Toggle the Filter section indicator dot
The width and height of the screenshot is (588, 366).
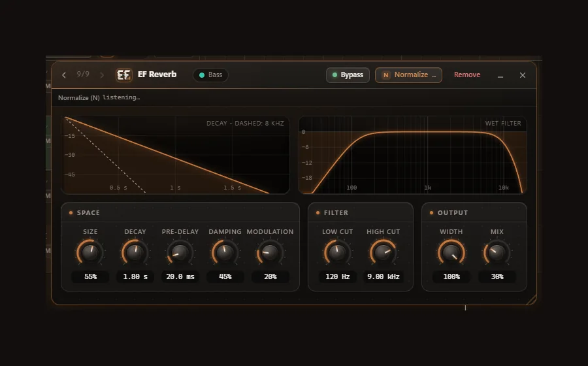coord(318,212)
